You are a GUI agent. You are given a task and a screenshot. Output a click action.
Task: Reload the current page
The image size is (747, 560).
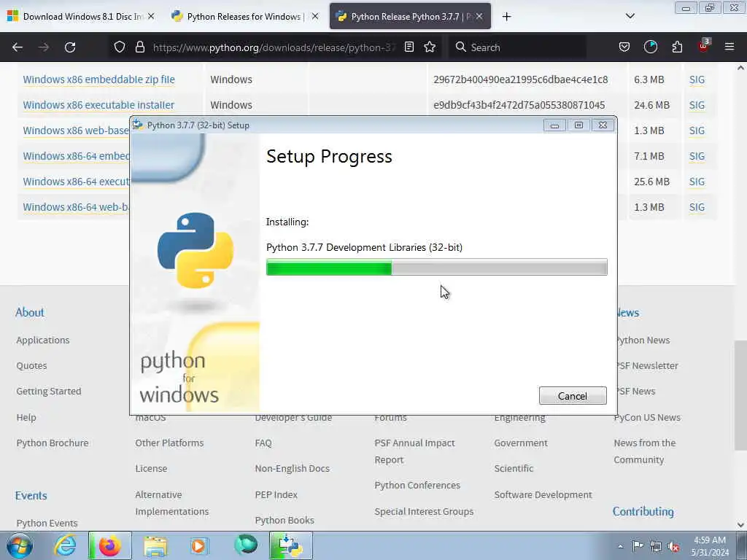point(70,47)
